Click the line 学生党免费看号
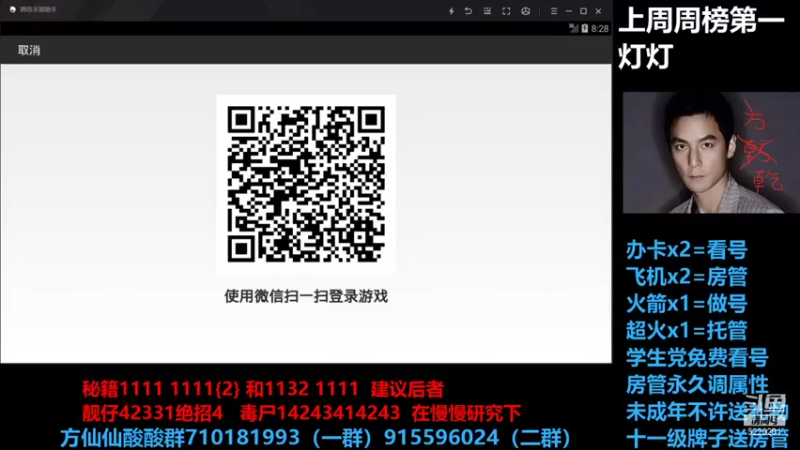Screen dimensions: 800x450 697,358
